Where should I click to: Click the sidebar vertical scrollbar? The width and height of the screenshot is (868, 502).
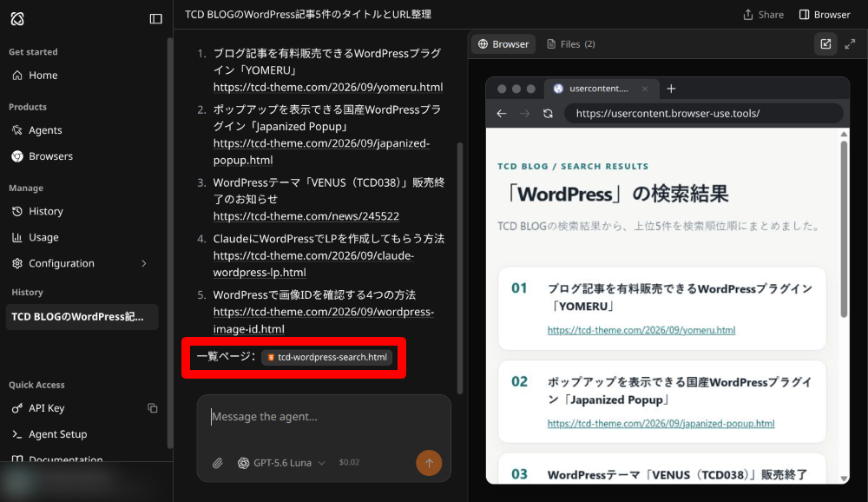pyautogui.click(x=170, y=242)
